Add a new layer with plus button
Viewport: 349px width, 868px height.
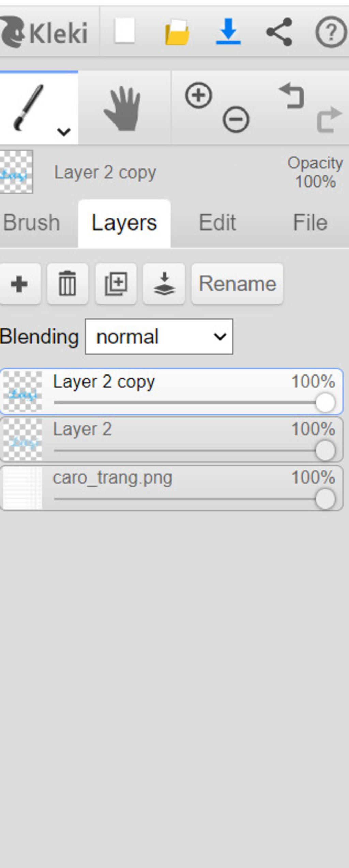(19, 283)
